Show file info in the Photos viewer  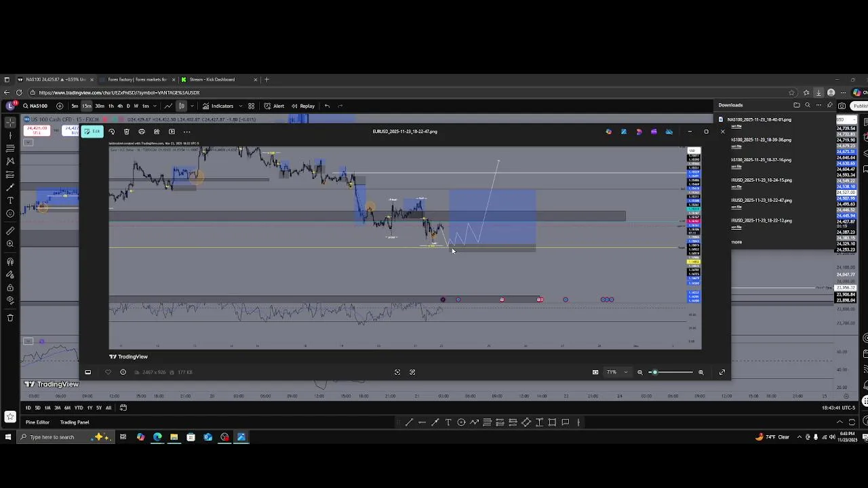pyautogui.click(x=123, y=372)
